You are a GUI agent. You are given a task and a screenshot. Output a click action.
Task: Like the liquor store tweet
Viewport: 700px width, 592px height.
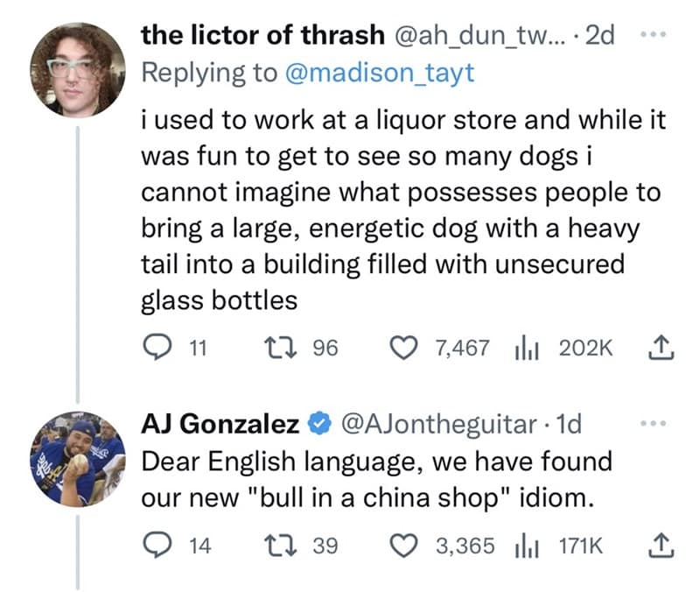404,348
